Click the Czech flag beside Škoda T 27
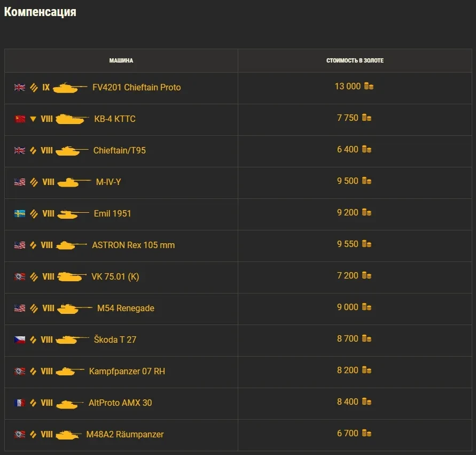Screen dimensions: 476x455 pyautogui.click(x=20, y=340)
